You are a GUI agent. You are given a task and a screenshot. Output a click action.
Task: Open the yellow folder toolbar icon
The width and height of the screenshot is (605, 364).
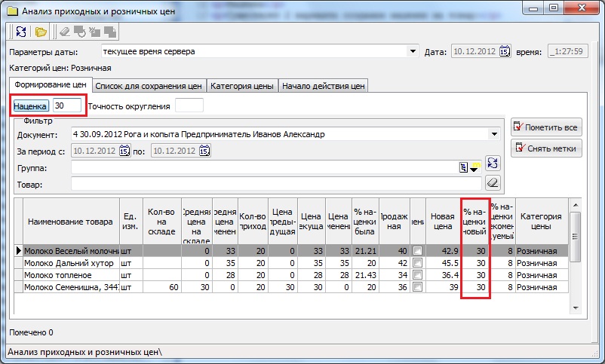[41, 32]
